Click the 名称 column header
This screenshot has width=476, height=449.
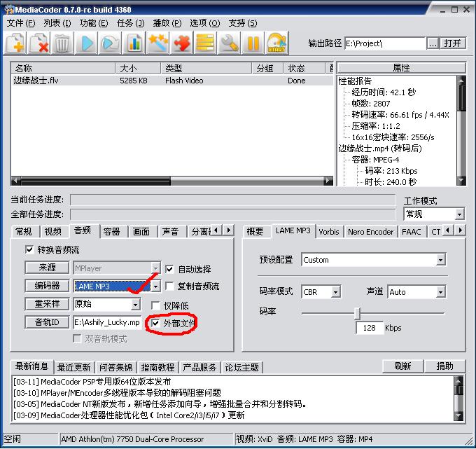63,69
